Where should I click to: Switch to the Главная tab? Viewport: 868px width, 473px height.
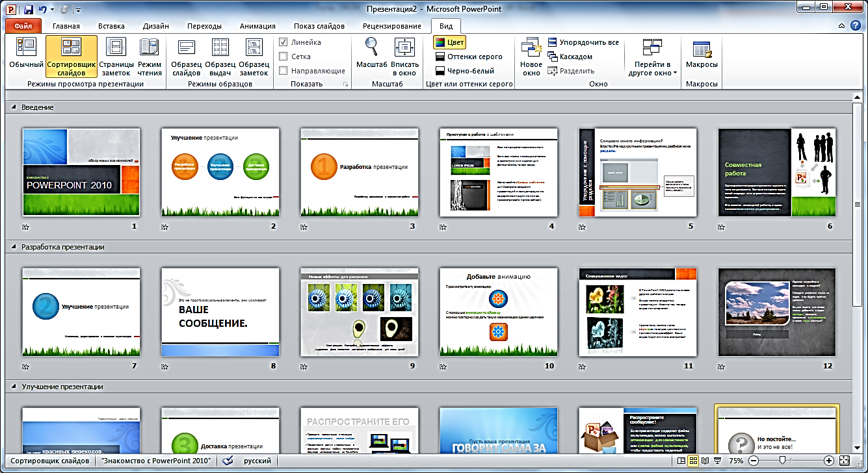pyautogui.click(x=66, y=26)
